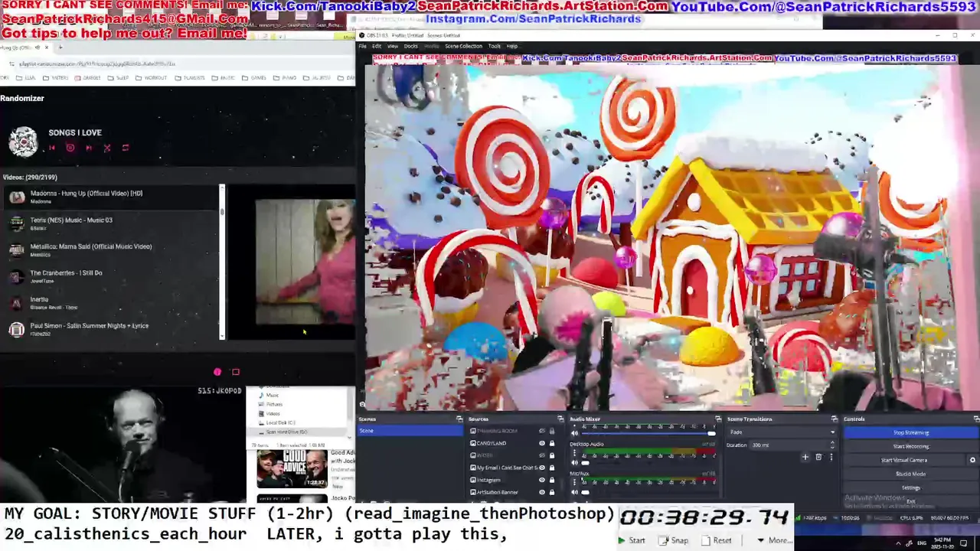Click Stop Streaming button

click(x=910, y=432)
